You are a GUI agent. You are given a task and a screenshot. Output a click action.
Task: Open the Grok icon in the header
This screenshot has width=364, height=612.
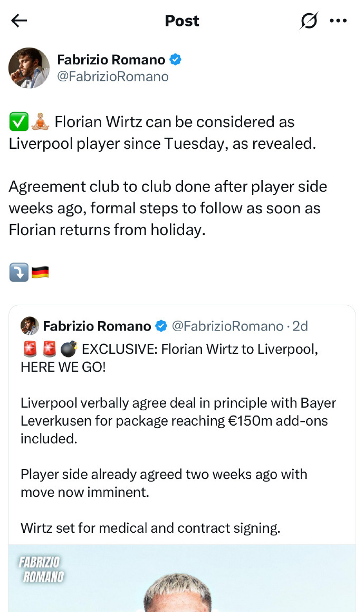(309, 21)
